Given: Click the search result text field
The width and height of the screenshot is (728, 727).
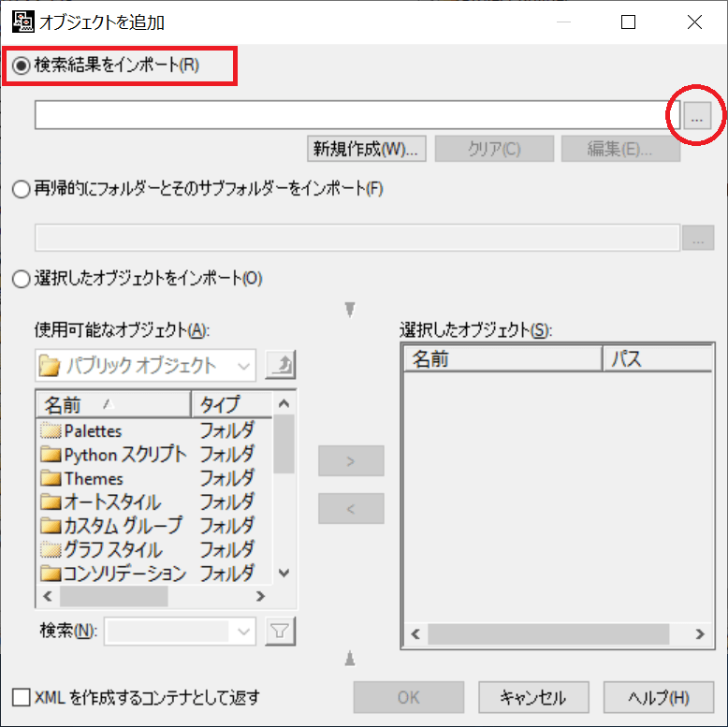Looking at the screenshot, I should 357,115.
